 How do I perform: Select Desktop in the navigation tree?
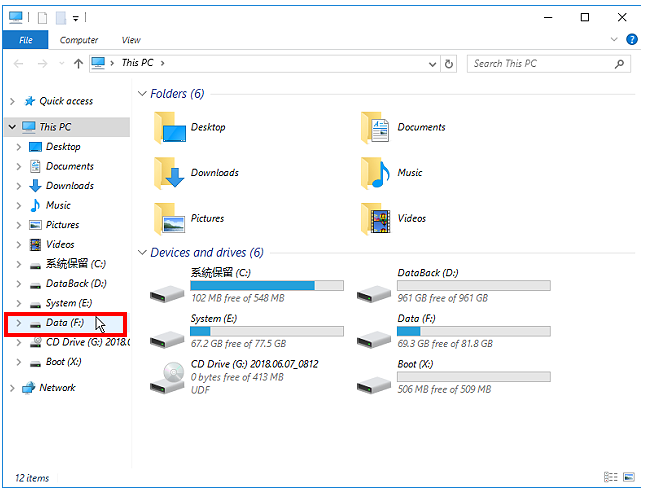pos(63,147)
